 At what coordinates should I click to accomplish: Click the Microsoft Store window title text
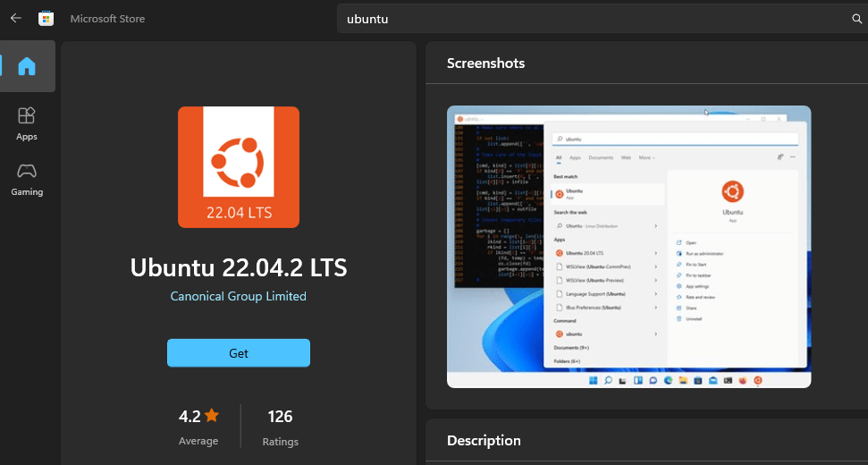pos(107,19)
